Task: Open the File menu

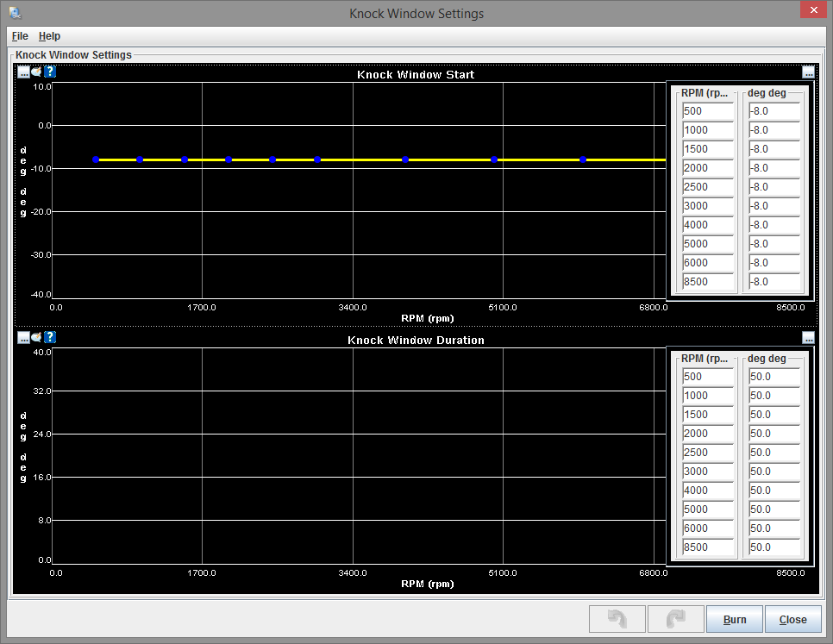Action: (x=20, y=36)
